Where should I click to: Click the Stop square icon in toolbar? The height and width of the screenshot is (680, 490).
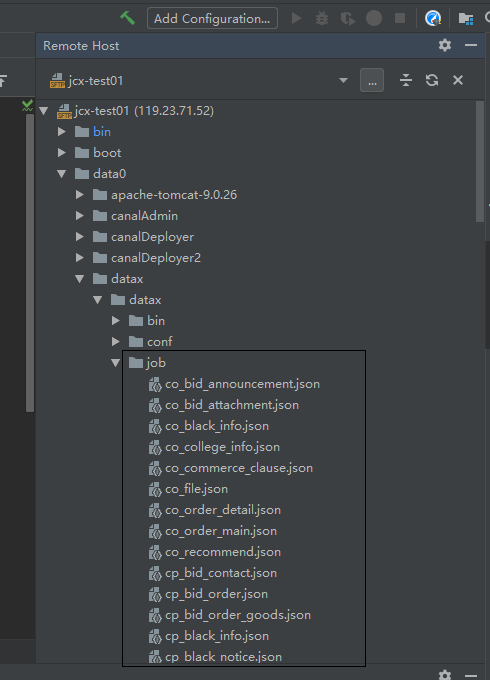400,18
